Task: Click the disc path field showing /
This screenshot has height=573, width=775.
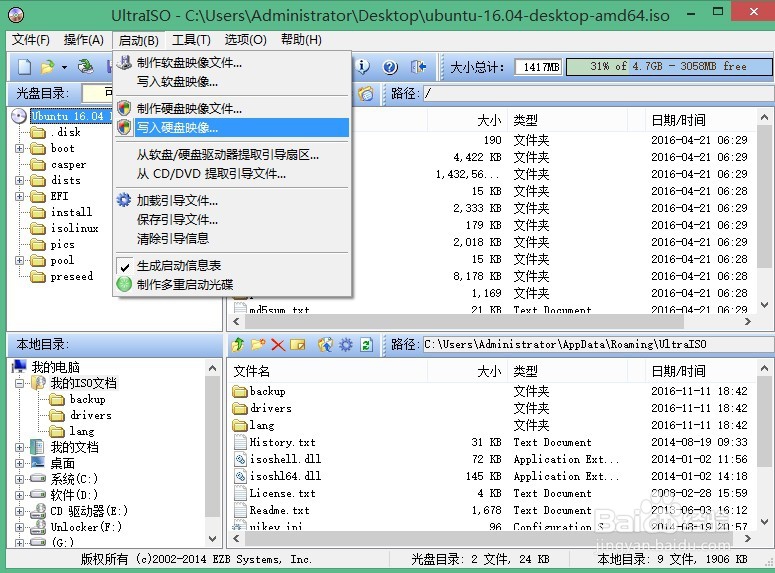Action: [597, 93]
